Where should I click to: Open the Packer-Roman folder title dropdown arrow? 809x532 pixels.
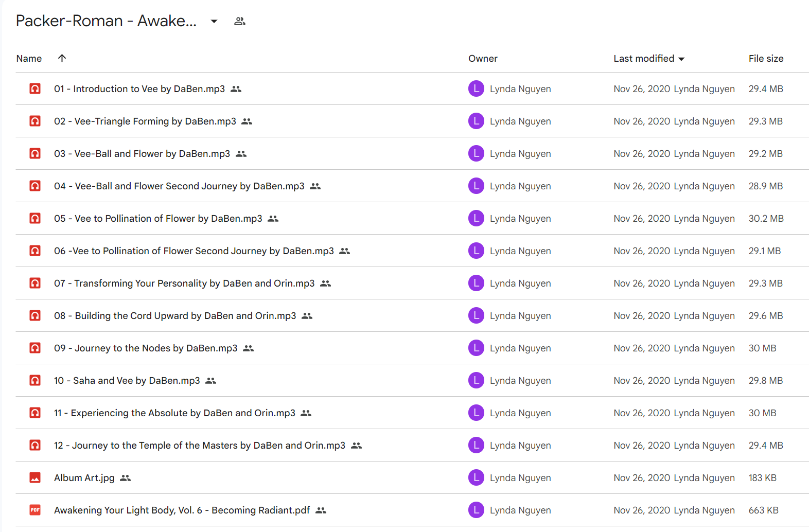pos(214,21)
